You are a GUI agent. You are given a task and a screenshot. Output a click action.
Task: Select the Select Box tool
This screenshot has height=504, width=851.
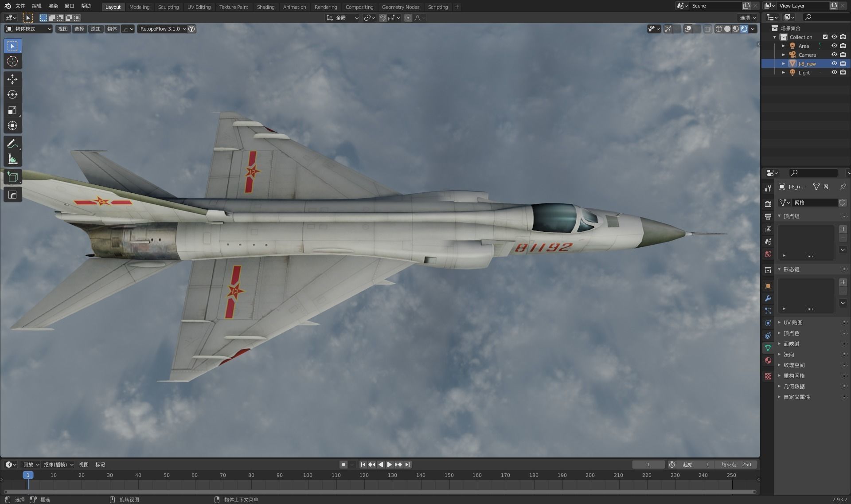coord(12,46)
